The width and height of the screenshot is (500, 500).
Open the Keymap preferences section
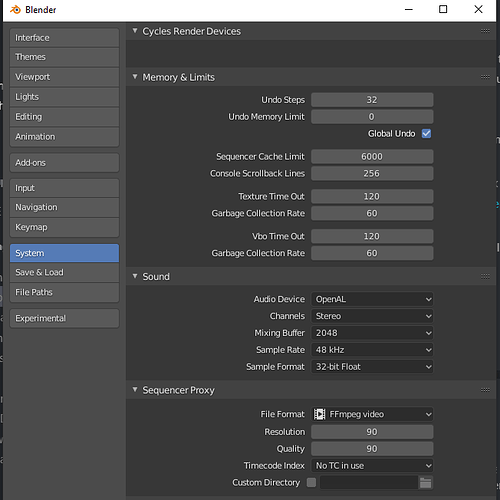pyautogui.click(x=64, y=227)
